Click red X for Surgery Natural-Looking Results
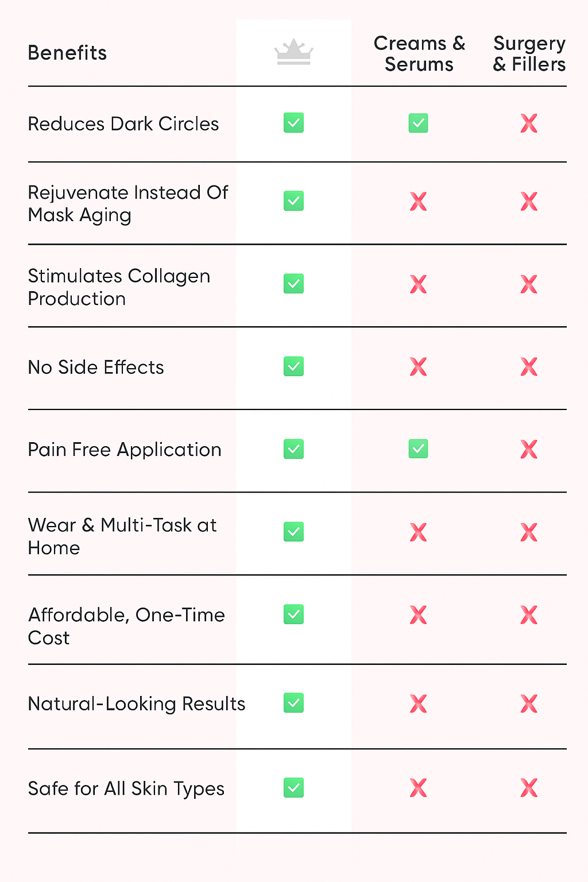Screen dimensions: 588x882 pos(529,703)
